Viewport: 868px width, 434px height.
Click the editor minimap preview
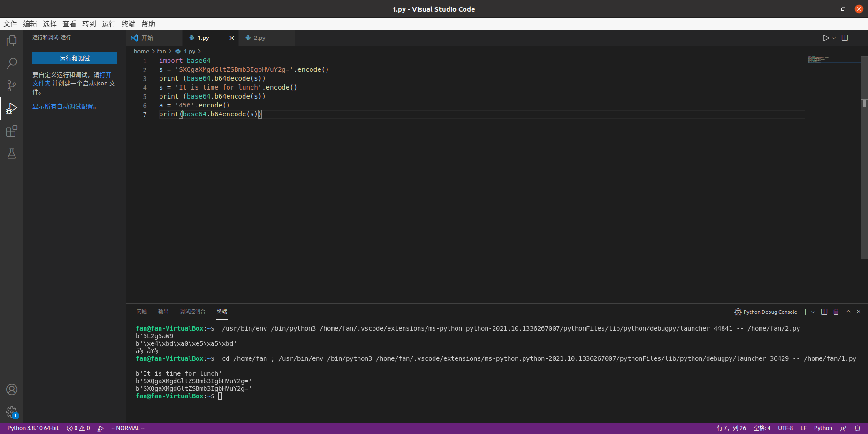pyautogui.click(x=833, y=60)
